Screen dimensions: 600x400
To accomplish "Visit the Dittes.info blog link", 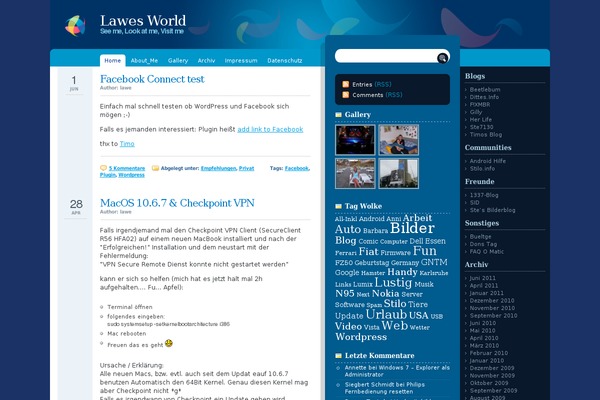I will (x=484, y=97).
